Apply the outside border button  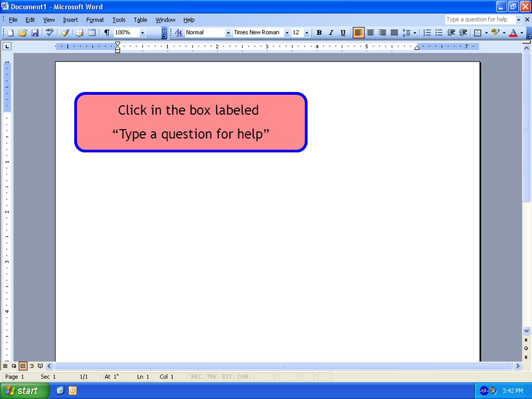[478, 33]
